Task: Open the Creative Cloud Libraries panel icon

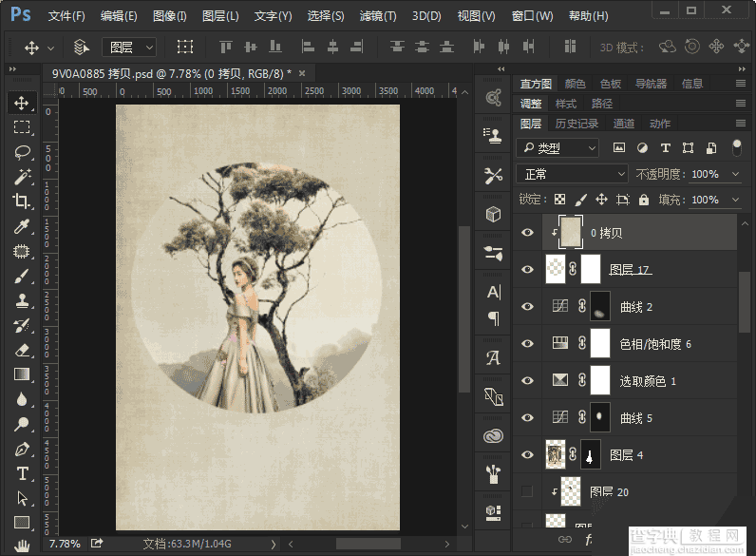Action: click(x=493, y=436)
